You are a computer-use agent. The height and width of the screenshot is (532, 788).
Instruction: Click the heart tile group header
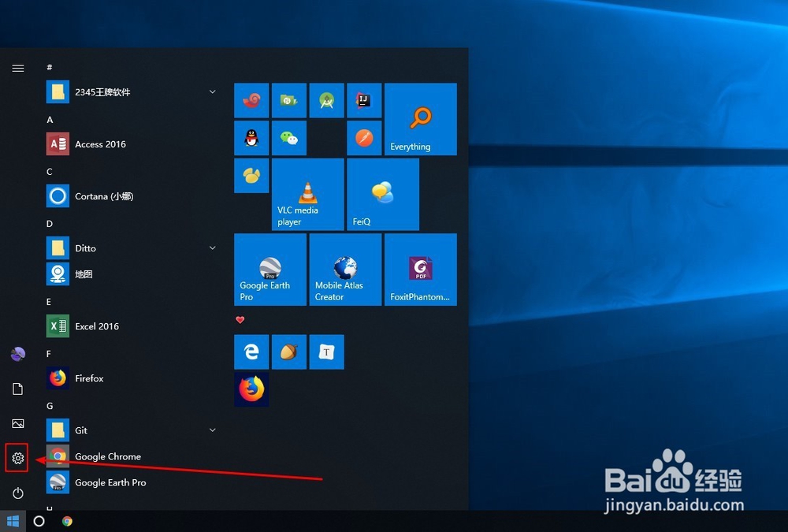pyautogui.click(x=240, y=320)
